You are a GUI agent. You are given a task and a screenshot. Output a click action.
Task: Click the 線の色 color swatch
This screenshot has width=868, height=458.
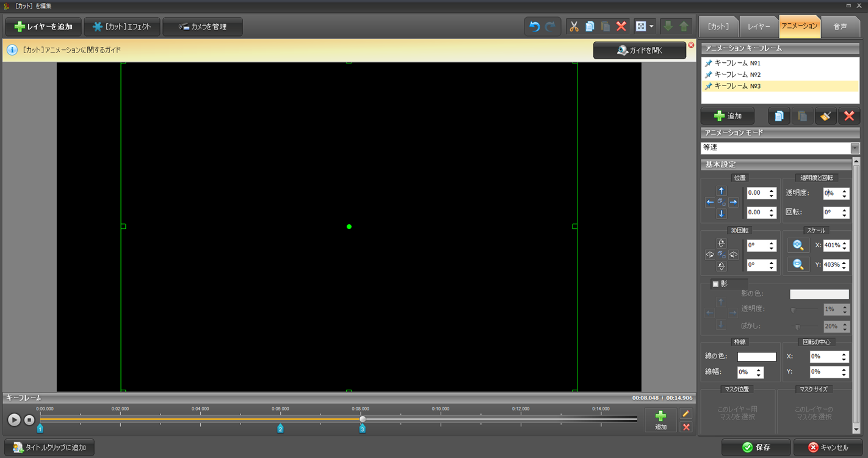click(x=756, y=357)
